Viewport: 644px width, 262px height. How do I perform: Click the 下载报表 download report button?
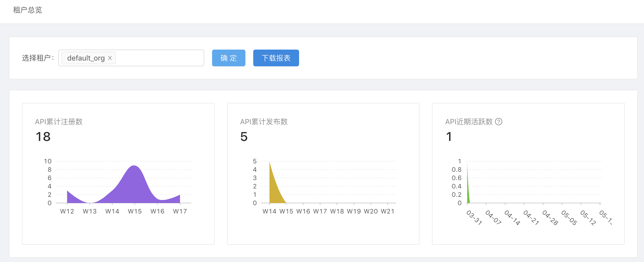[276, 58]
